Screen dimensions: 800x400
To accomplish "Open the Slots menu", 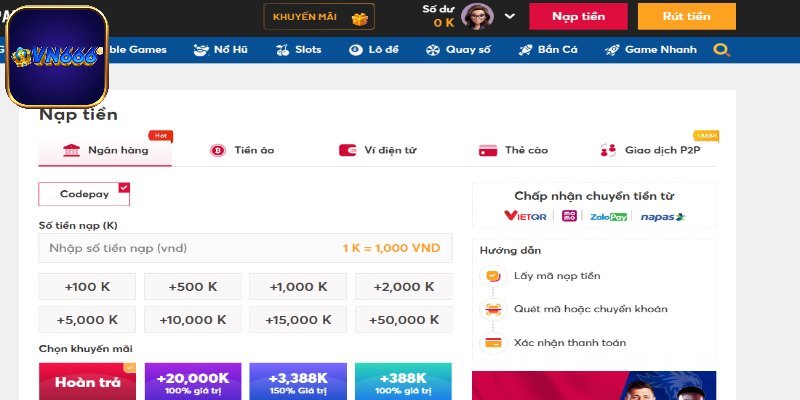I will point(302,50).
